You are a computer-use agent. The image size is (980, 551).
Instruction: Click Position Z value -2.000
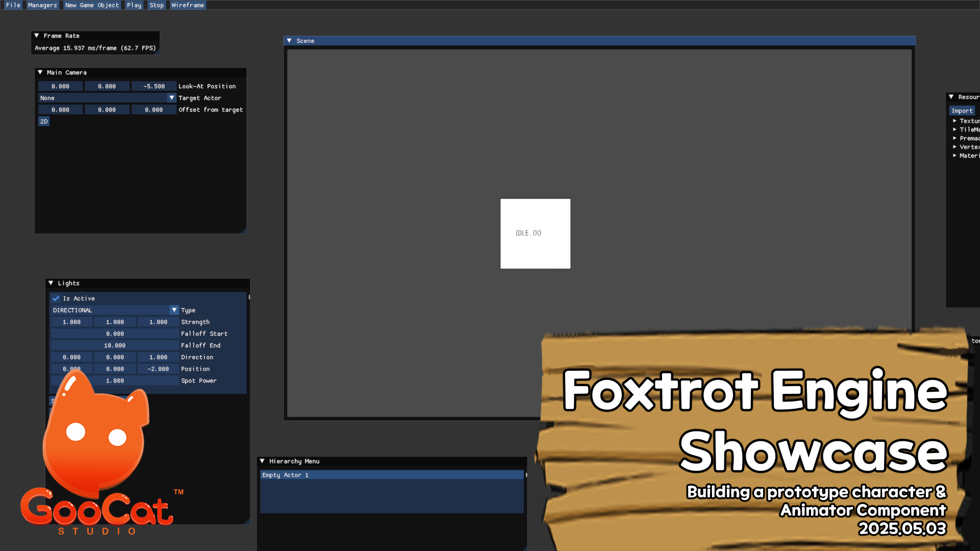pyautogui.click(x=158, y=369)
